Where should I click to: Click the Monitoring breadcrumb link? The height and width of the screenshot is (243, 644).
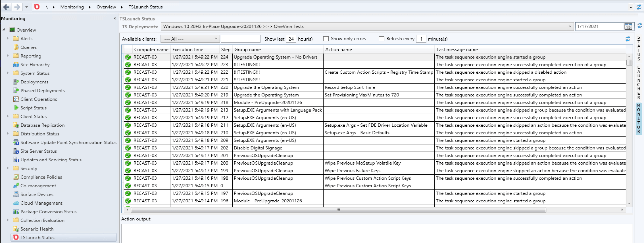click(72, 7)
